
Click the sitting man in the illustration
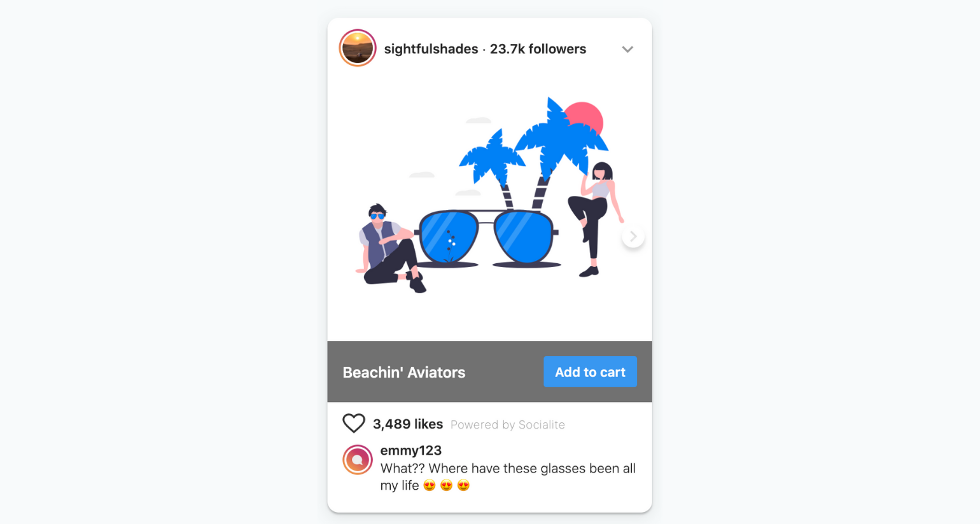click(389, 248)
